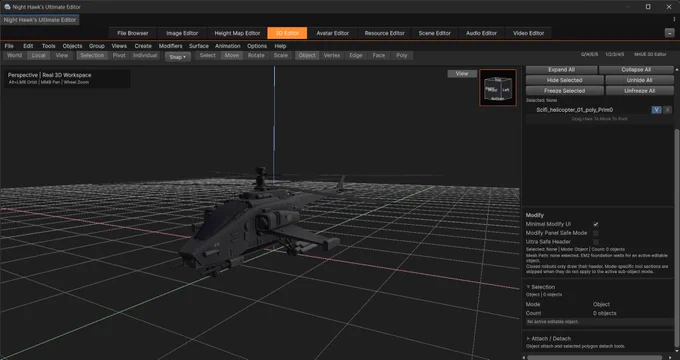Open the Create menu
The image size is (680, 360).
point(143,46)
